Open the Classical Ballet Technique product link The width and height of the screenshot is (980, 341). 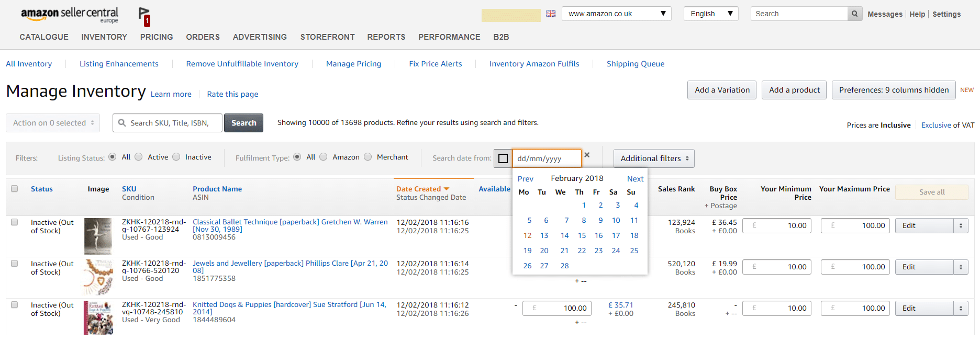290,225
